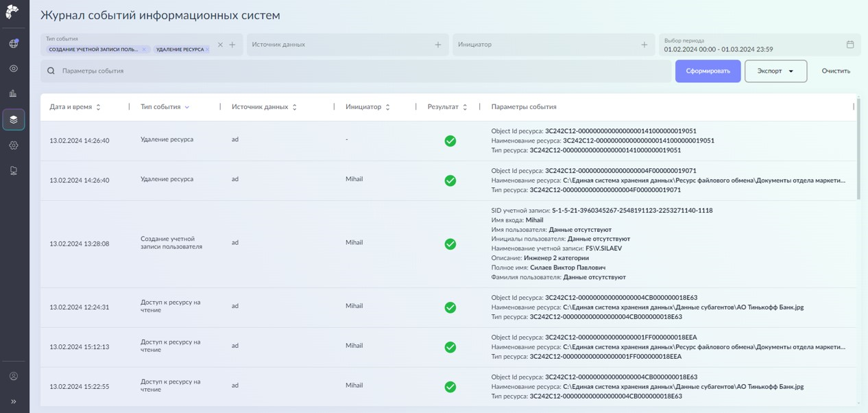Open the globe network icon in sidebar
The height and width of the screenshot is (413, 868).
pyautogui.click(x=14, y=44)
